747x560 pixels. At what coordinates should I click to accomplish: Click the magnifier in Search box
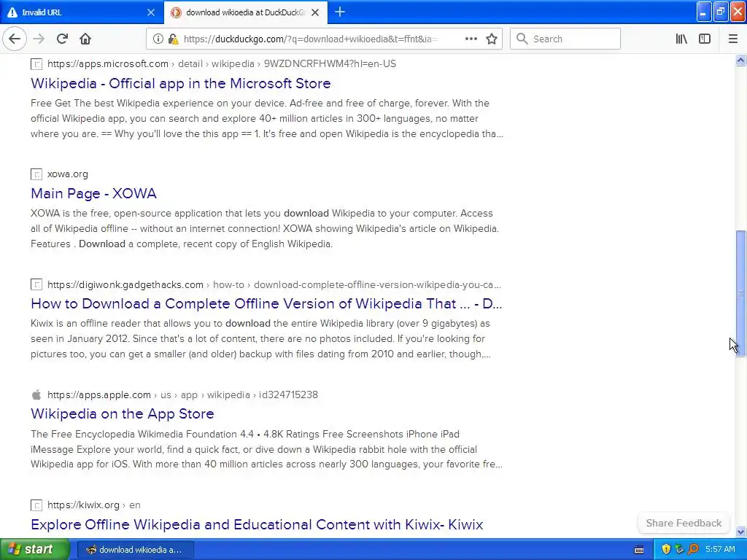tap(522, 39)
